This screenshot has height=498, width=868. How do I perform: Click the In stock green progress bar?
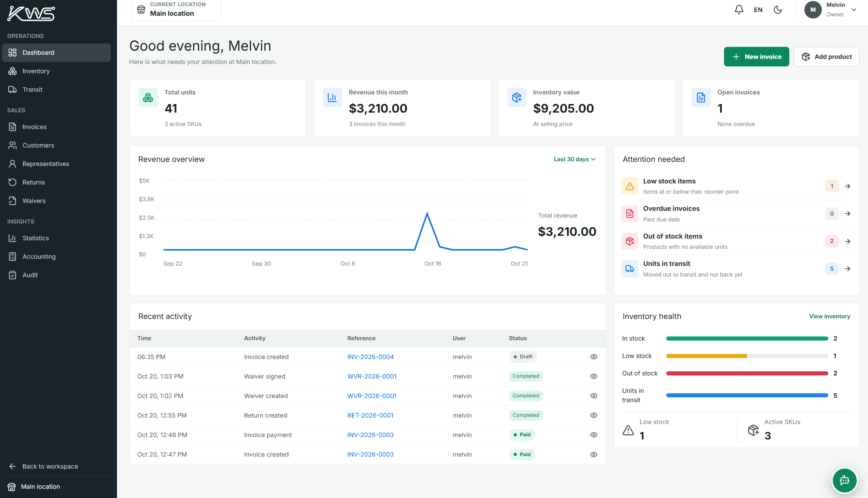click(747, 339)
